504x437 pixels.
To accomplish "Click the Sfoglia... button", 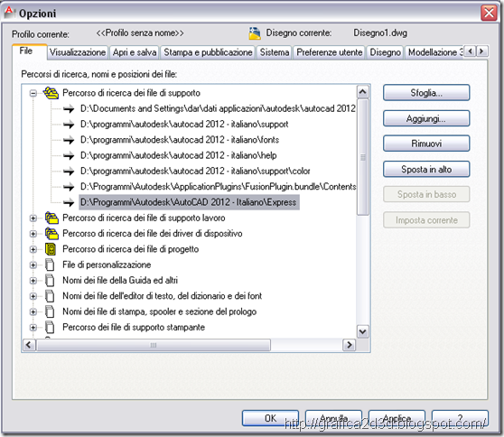I will click(426, 93).
